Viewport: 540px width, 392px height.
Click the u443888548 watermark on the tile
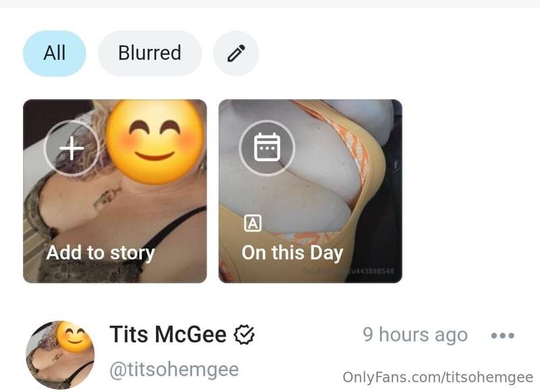(x=373, y=271)
